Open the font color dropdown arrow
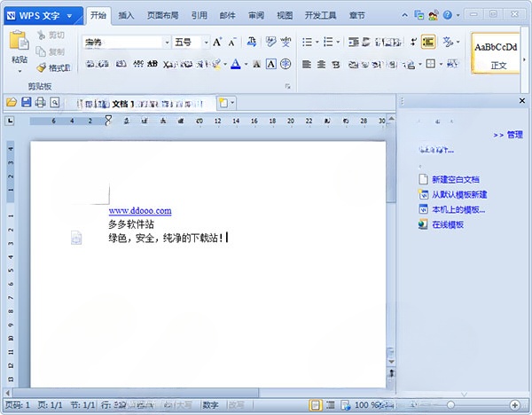Viewport: 532px width, 415px height. 246,64
